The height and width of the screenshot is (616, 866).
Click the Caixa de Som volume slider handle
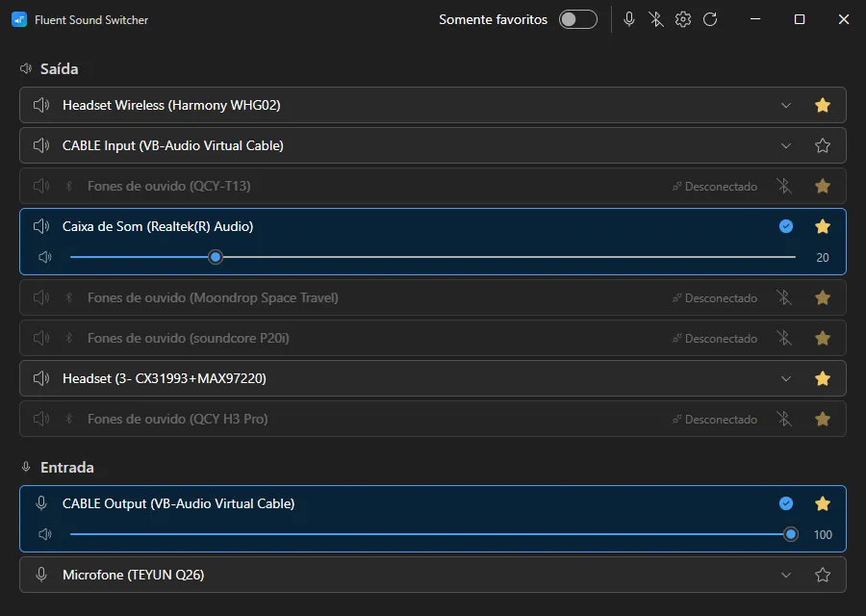click(x=216, y=257)
